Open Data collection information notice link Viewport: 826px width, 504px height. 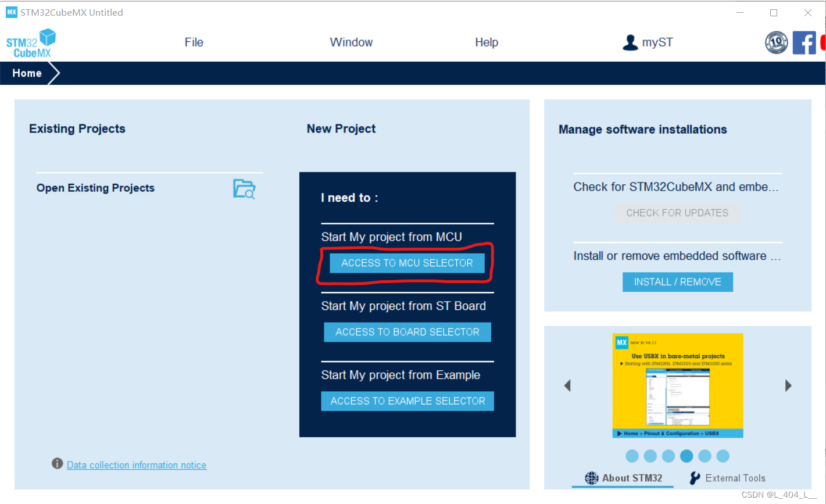click(x=137, y=465)
